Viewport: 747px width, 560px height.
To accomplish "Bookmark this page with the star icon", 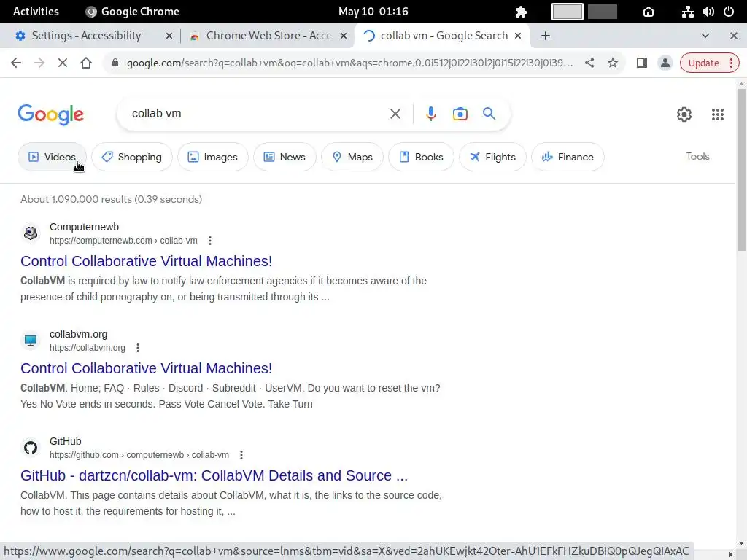I will click(613, 63).
